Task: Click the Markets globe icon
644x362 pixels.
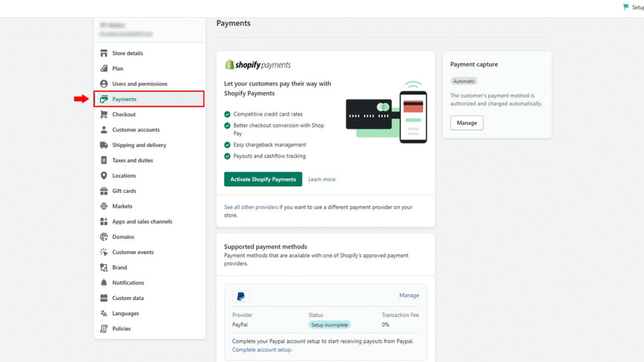Action: pyautogui.click(x=104, y=206)
